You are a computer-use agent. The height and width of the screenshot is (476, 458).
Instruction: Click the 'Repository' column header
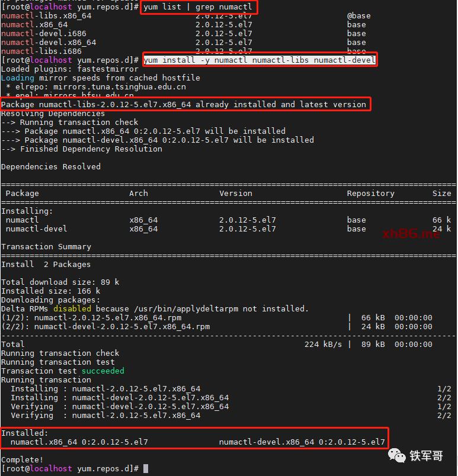point(370,194)
